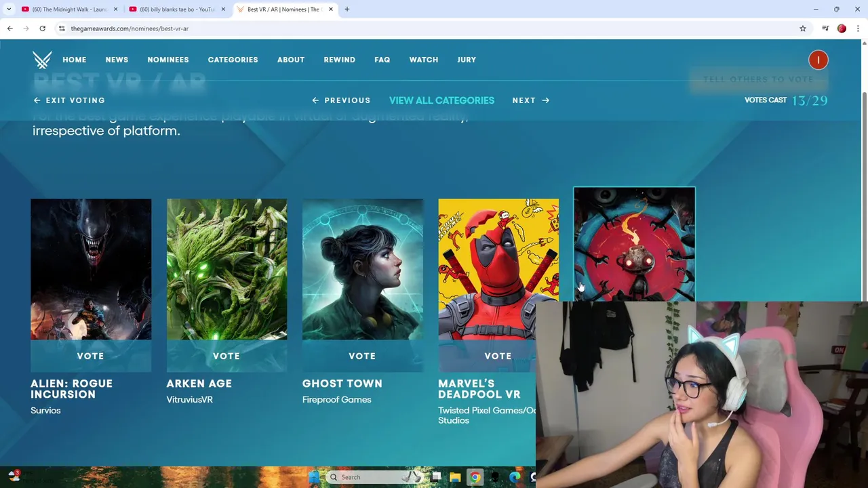The image size is (868, 488).
Task: Open new browser tab with plus icon
Action: (x=347, y=9)
